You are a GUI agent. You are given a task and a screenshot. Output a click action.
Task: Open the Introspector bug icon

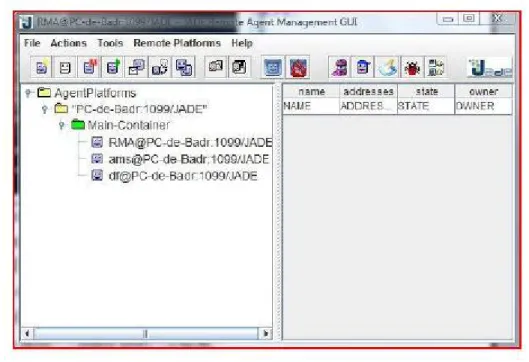(x=412, y=67)
